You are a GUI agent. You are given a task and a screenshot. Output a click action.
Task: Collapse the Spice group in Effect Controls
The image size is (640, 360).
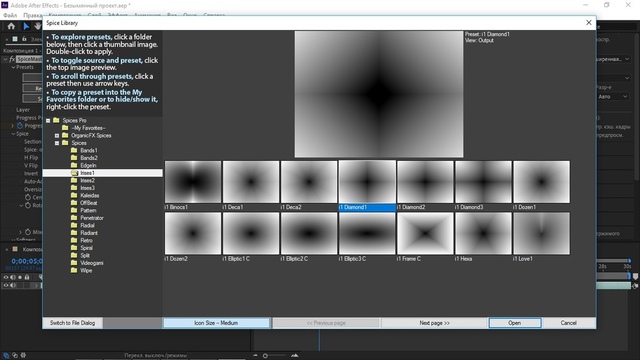click(13, 134)
